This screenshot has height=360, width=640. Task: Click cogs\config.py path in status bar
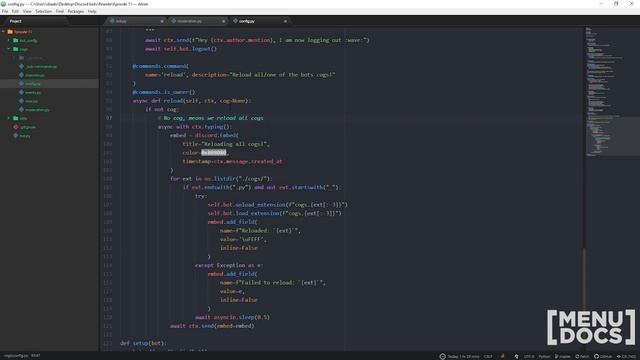16,356
